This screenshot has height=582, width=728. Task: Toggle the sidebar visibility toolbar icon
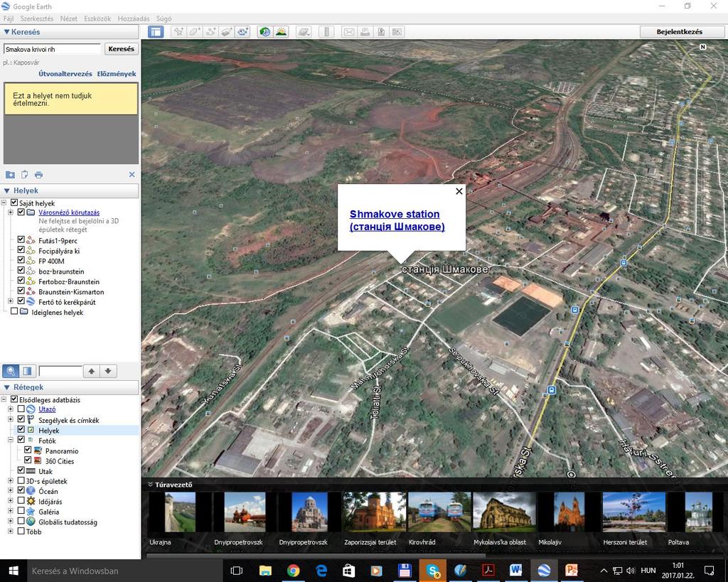(156, 31)
